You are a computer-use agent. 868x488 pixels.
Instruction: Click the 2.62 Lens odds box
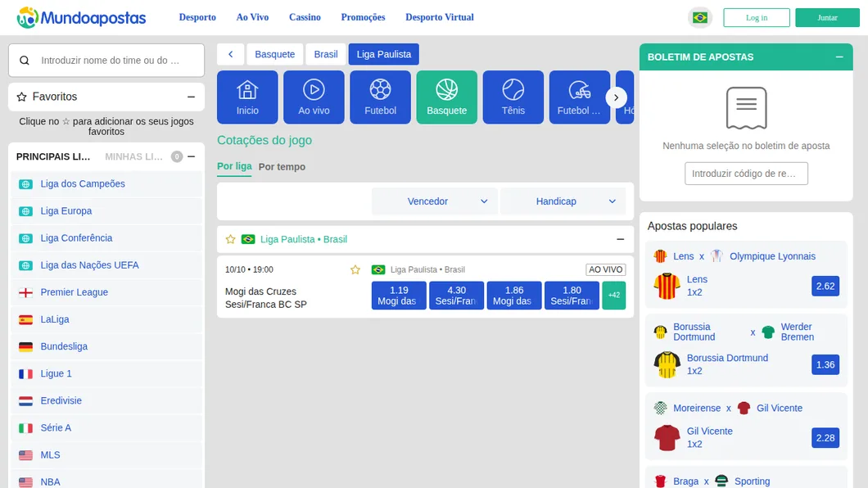(x=825, y=286)
